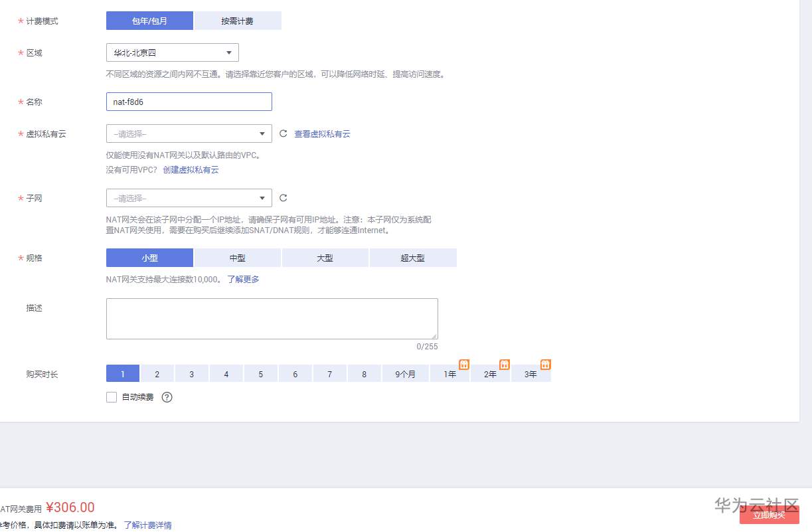Select 9个月 as purchase duration
The image size is (812, 532).
(405, 373)
